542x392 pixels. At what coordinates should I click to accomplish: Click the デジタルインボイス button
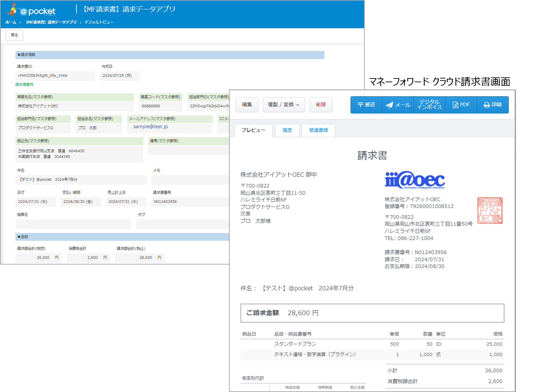point(429,105)
